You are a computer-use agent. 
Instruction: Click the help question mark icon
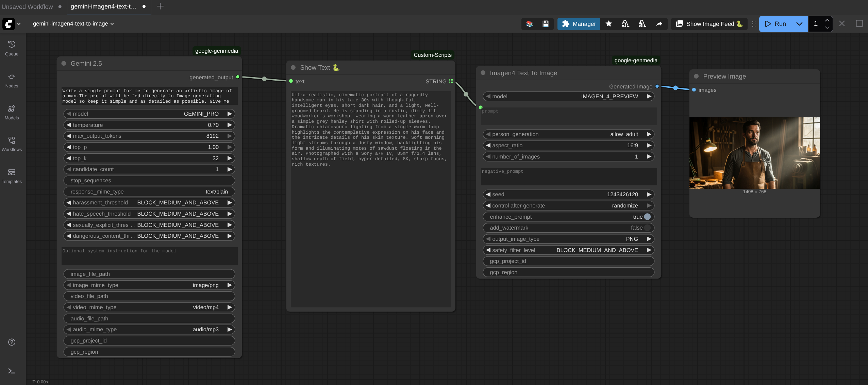pyautogui.click(x=12, y=342)
